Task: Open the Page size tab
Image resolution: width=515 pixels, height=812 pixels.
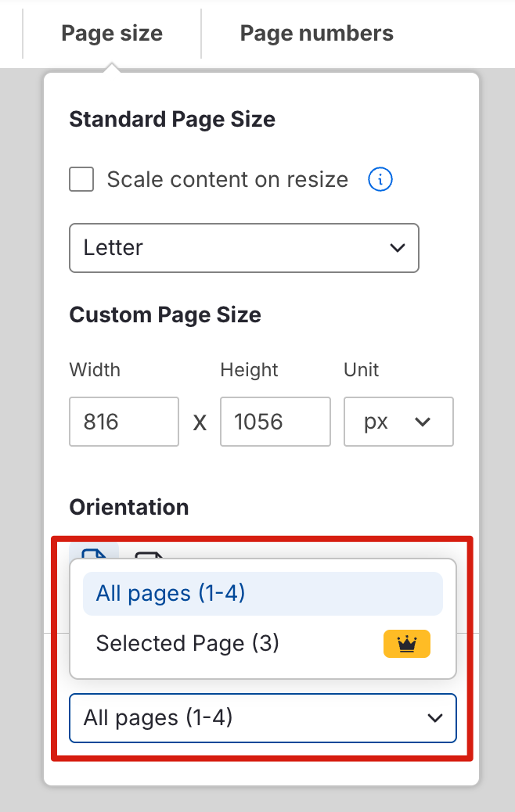Action: pyautogui.click(x=112, y=34)
